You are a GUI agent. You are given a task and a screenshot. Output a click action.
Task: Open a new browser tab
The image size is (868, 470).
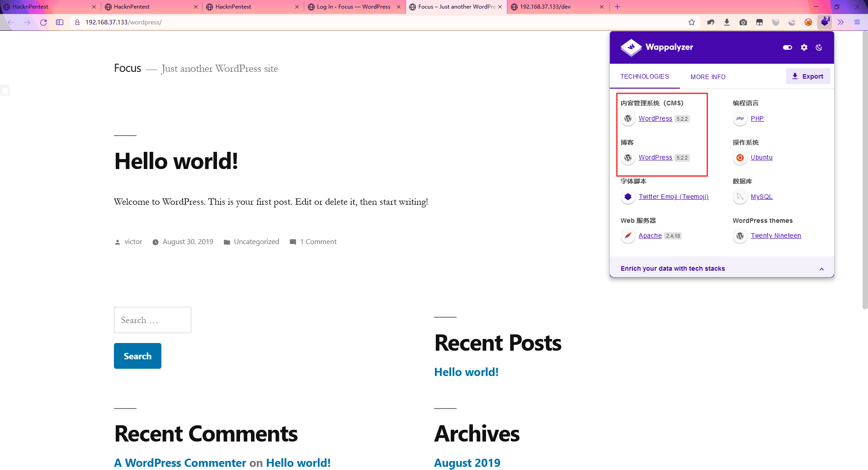[618, 7]
